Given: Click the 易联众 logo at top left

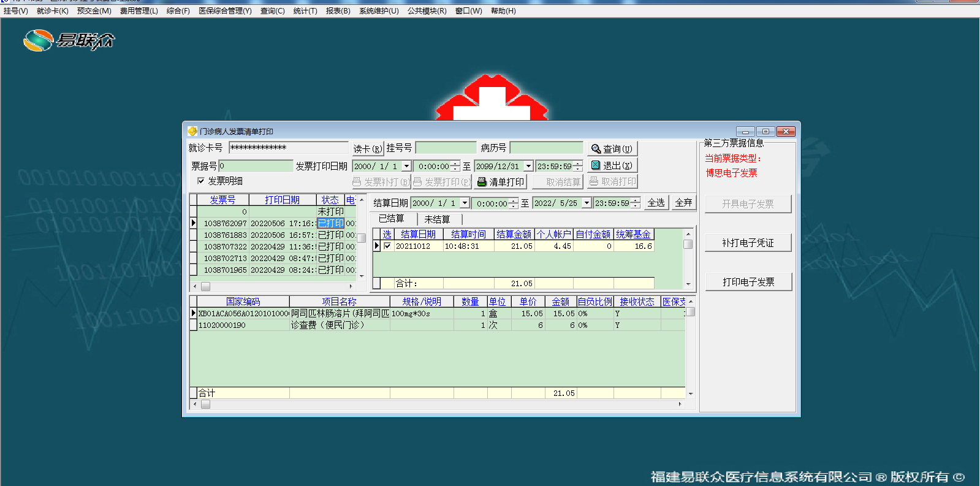Looking at the screenshot, I should [69, 40].
